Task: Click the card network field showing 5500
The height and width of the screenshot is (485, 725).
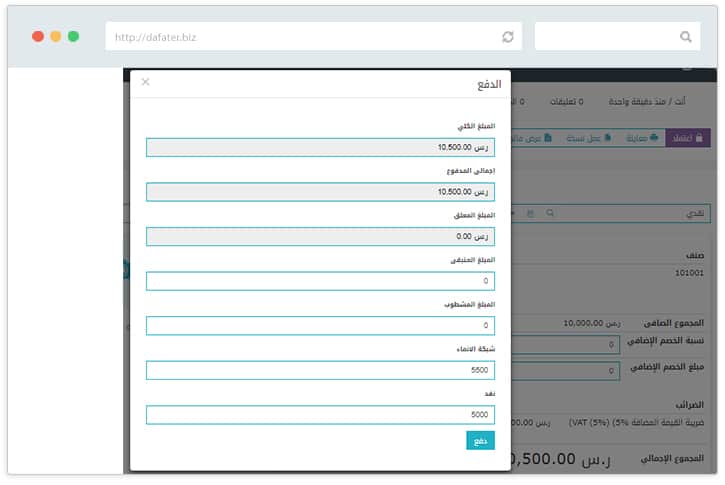Action: [320, 370]
